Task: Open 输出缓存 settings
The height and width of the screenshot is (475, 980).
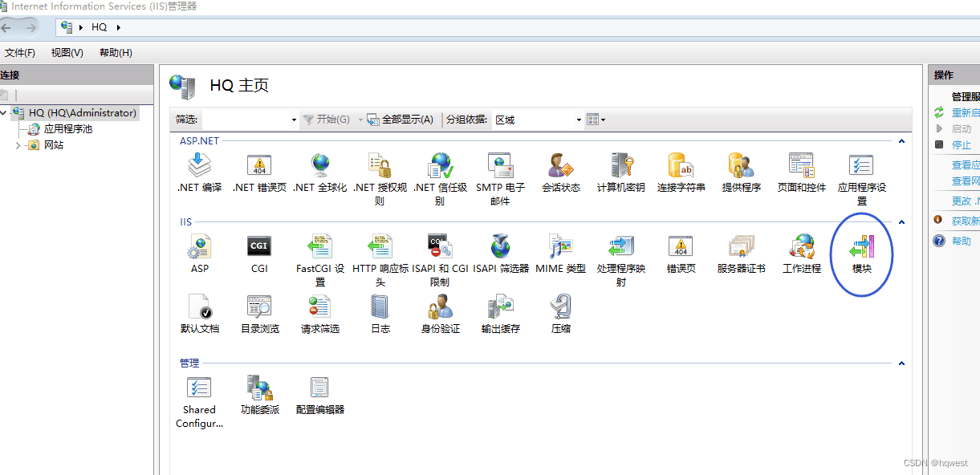Action: point(501,314)
